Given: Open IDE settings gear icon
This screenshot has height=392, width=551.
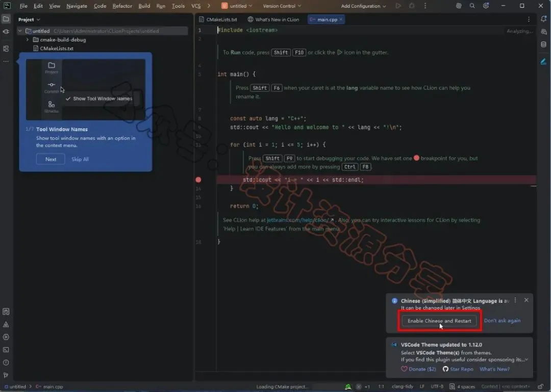Looking at the screenshot, I should (x=486, y=6).
